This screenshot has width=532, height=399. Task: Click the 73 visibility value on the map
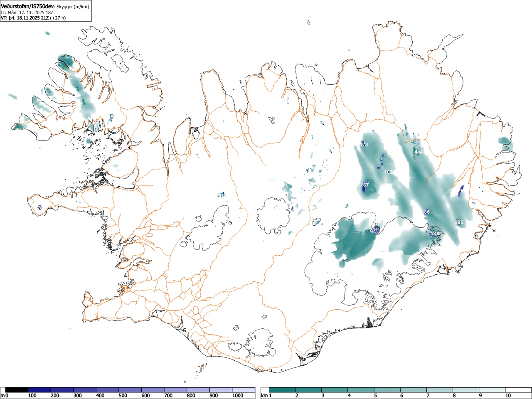point(365,145)
